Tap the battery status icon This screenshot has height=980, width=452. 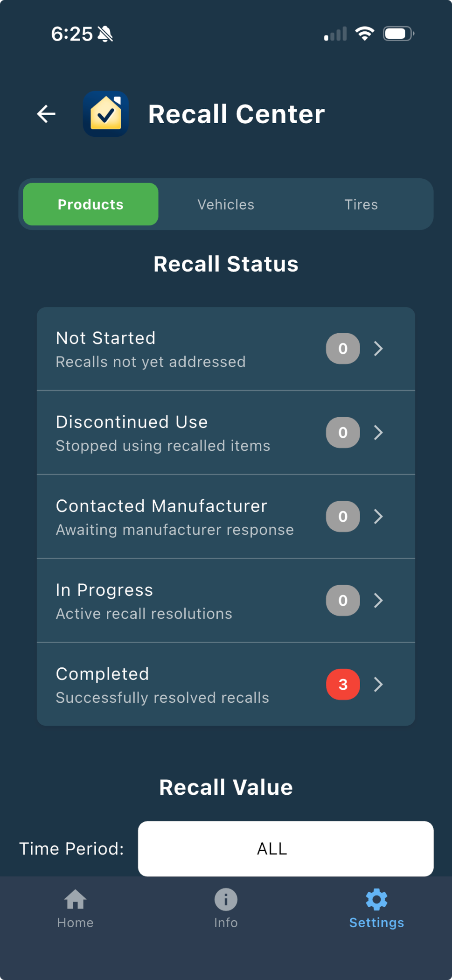398,34
